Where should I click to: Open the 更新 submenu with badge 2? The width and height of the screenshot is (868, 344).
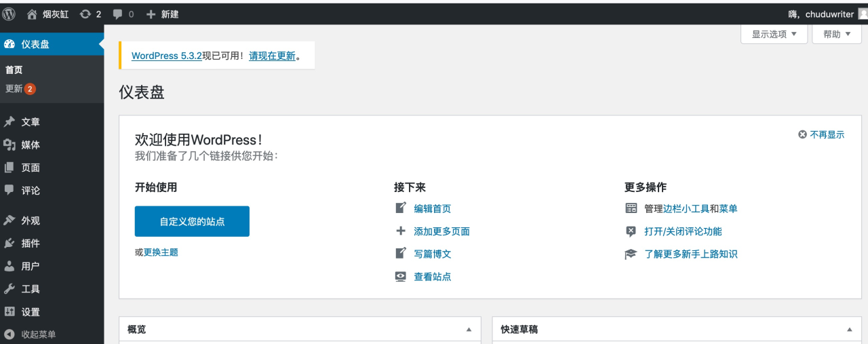14,89
